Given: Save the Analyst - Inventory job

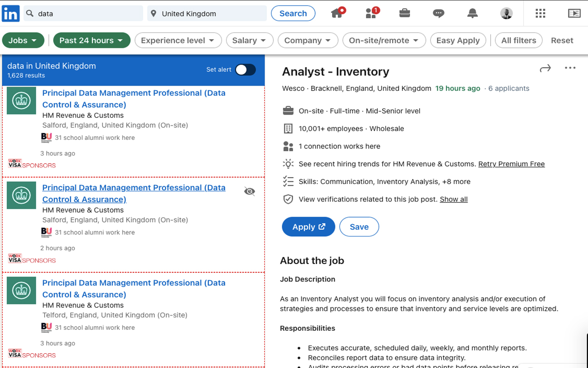Looking at the screenshot, I should point(359,227).
